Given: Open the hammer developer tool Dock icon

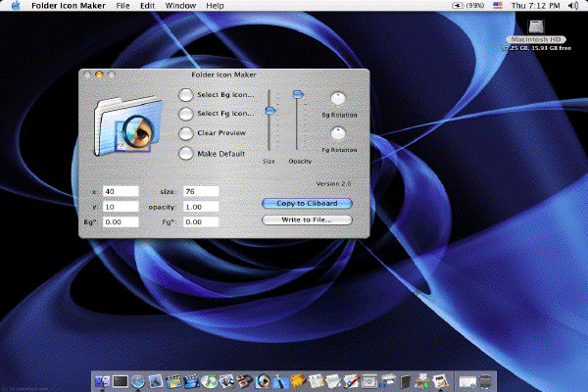Looking at the screenshot, I should click(x=280, y=381).
